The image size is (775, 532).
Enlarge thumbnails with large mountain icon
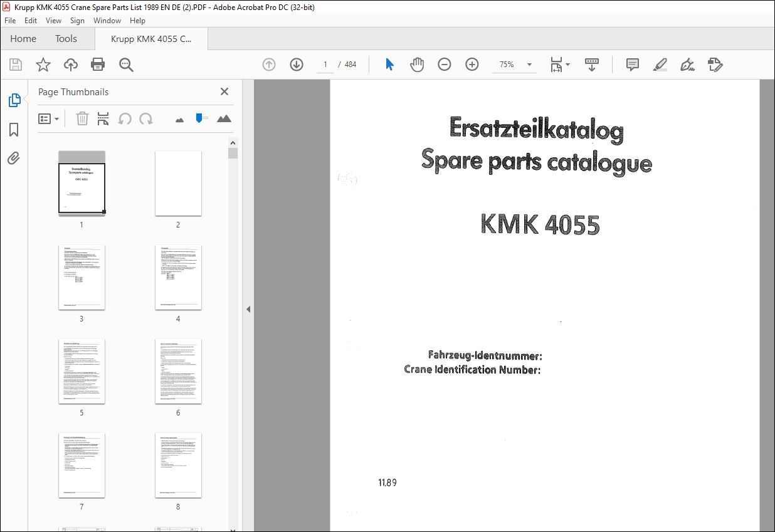[x=224, y=118]
